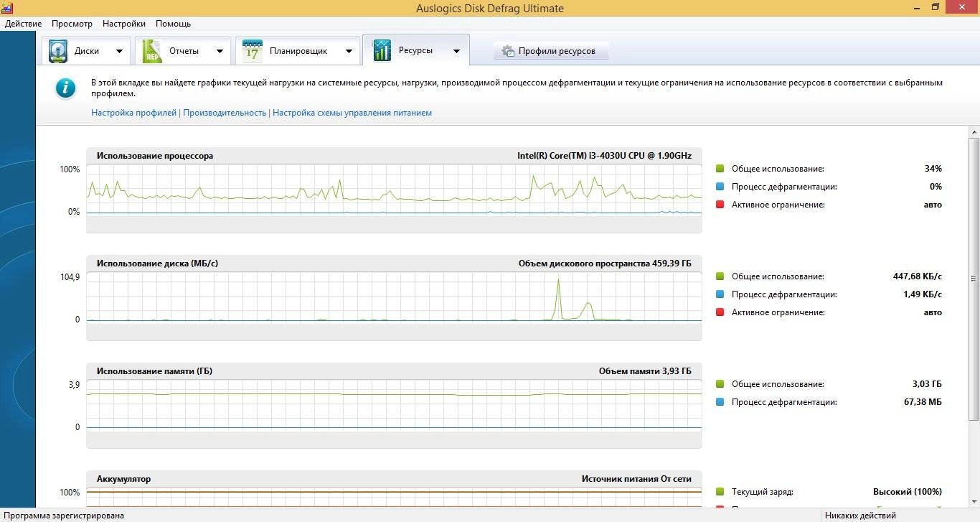
Task: Open the Настройка профилей link
Action: [x=133, y=113]
